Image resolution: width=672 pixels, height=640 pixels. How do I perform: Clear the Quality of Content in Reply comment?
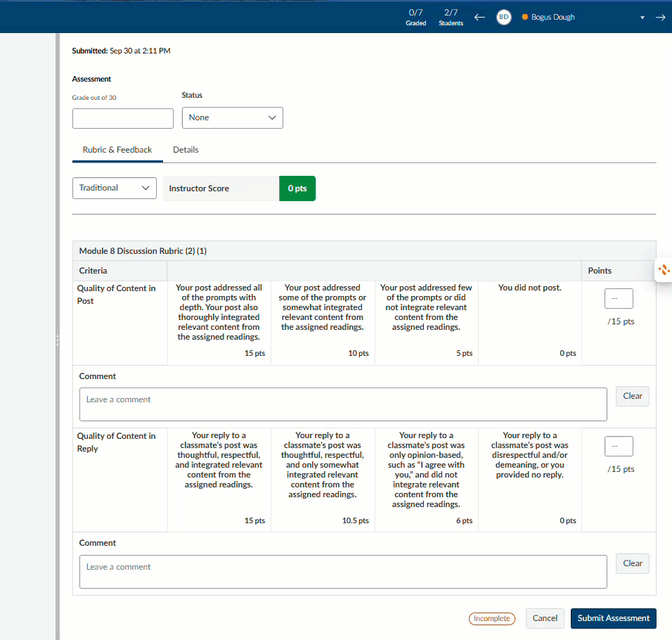click(632, 563)
